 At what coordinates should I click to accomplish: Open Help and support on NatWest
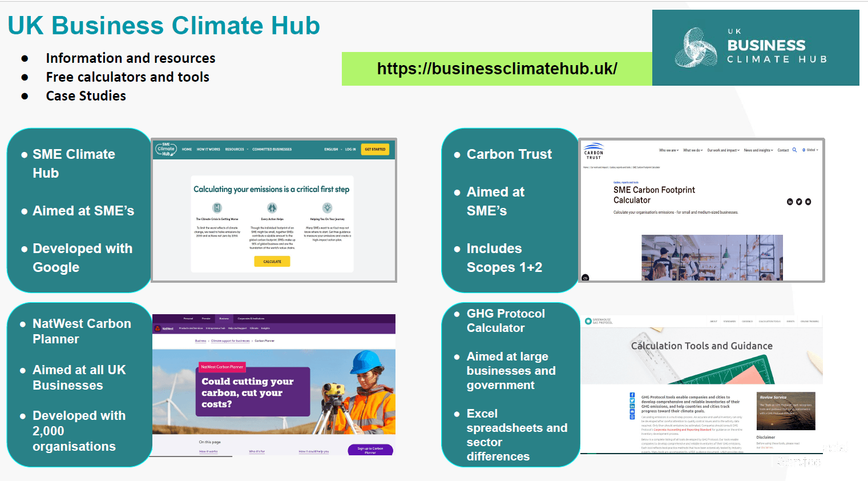click(x=237, y=328)
